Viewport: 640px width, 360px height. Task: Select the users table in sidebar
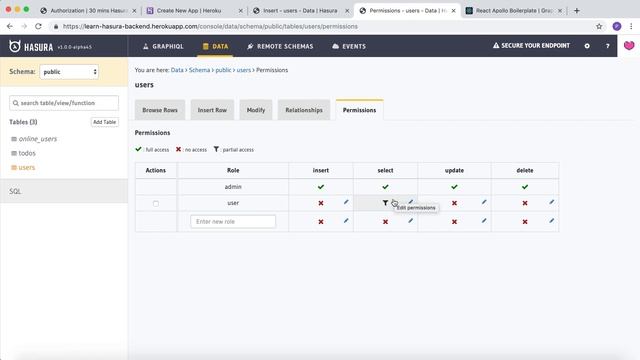pyautogui.click(x=27, y=167)
